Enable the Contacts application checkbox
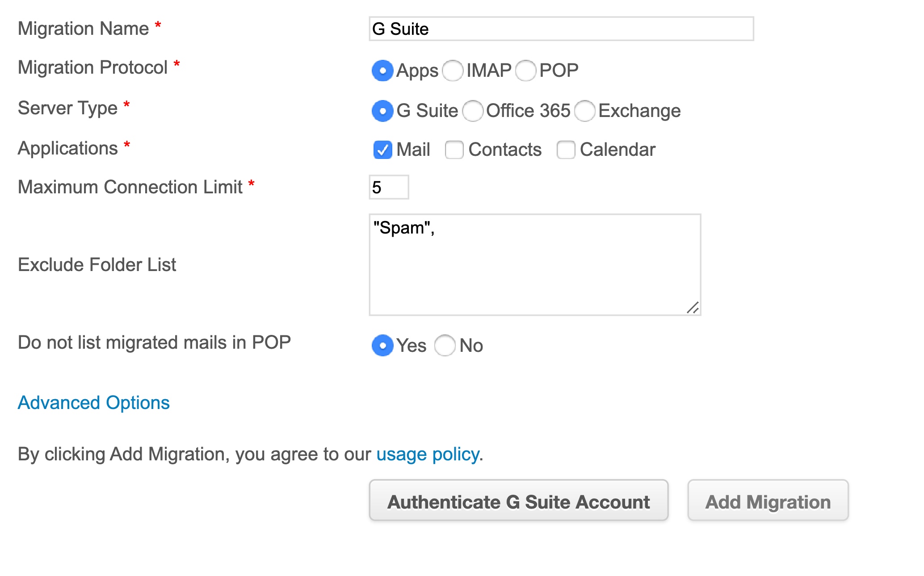Image resolution: width=924 pixels, height=576 pixels. point(454,150)
